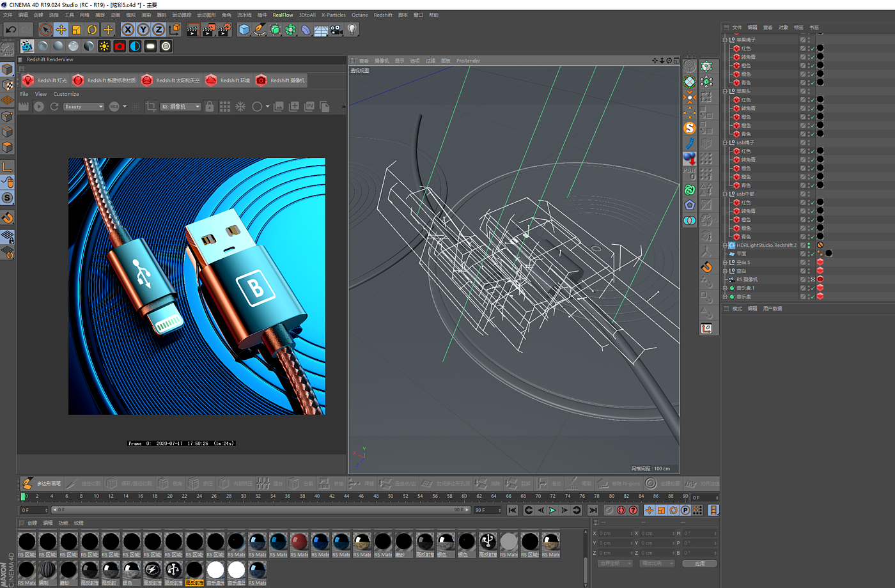895x588 pixels.
Task: Activate the Rotate tool
Action: click(x=92, y=29)
